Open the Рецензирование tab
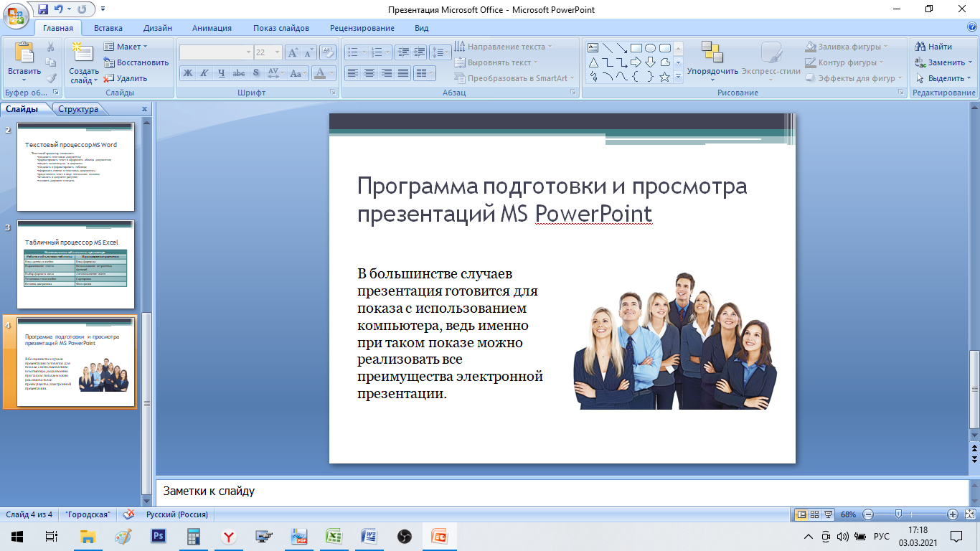980x551 pixels. [x=362, y=28]
